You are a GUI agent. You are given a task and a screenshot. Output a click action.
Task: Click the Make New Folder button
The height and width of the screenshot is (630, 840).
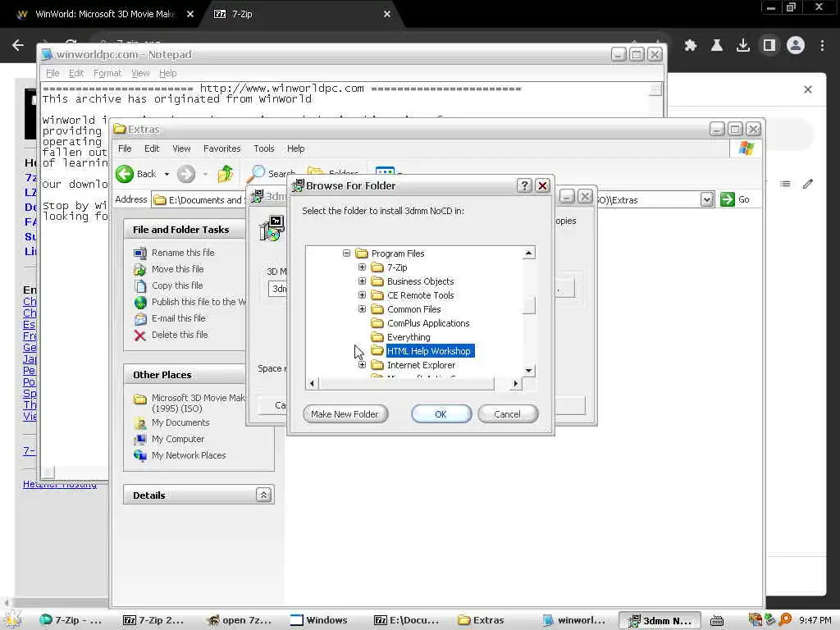point(345,414)
